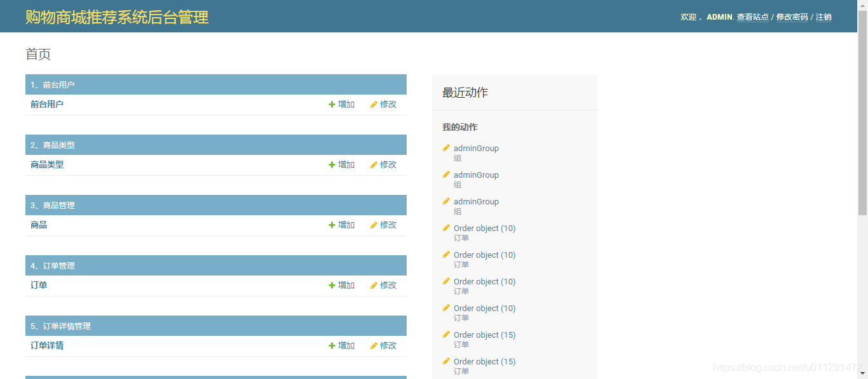Open the second adminGroup recent action
Screen dimensions: 868x379
coord(476,175)
